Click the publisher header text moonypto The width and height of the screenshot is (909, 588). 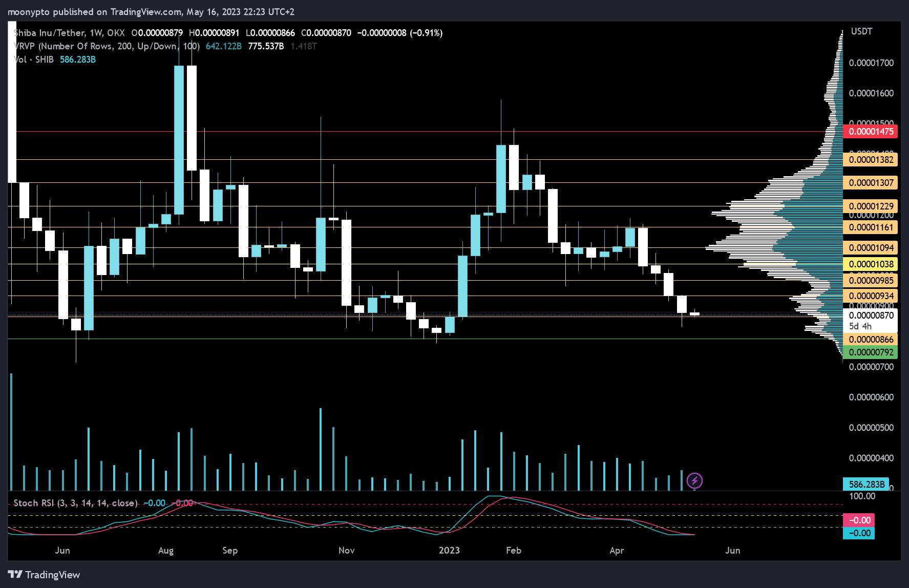coord(29,12)
